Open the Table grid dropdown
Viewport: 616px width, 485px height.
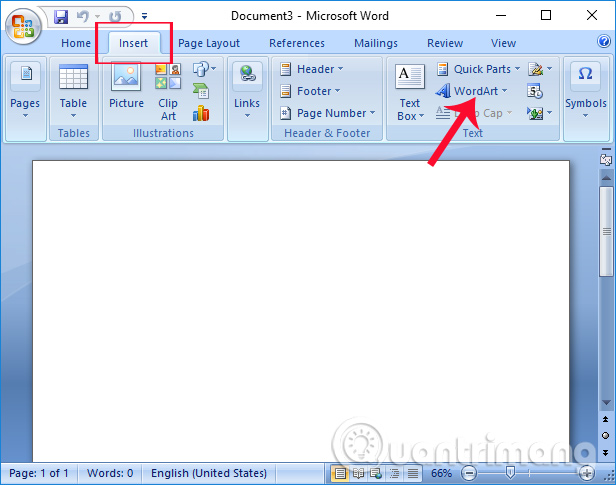click(x=73, y=91)
